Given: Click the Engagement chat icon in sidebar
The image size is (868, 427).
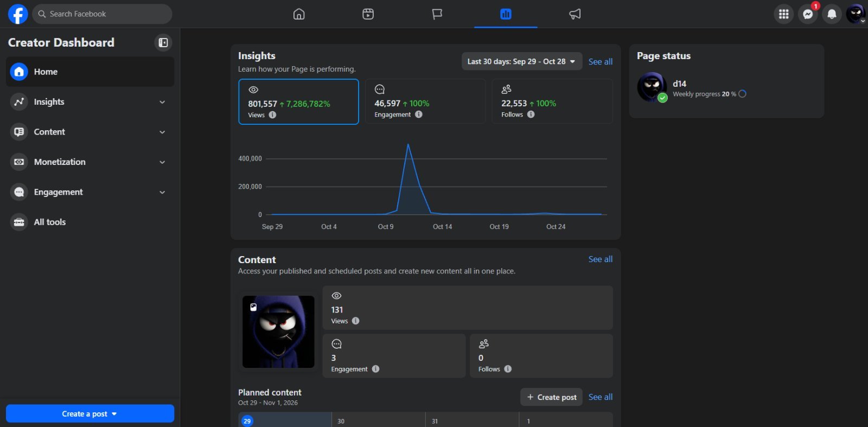Looking at the screenshot, I should (x=19, y=192).
